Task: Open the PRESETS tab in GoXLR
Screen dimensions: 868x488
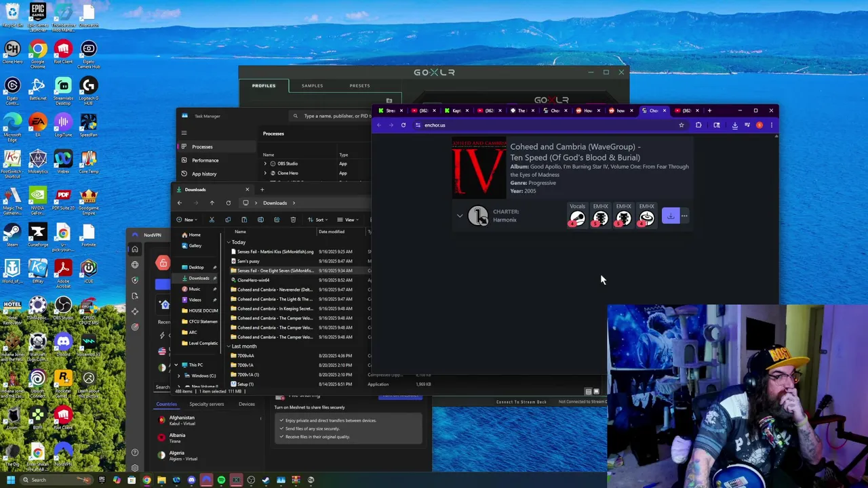Action: click(x=359, y=85)
